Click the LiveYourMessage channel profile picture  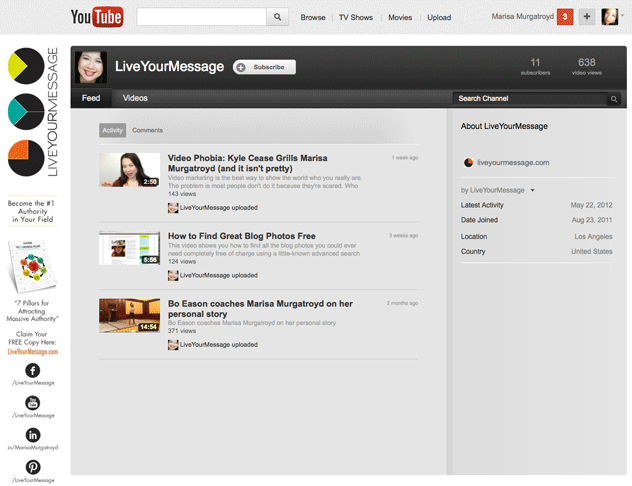(91, 67)
